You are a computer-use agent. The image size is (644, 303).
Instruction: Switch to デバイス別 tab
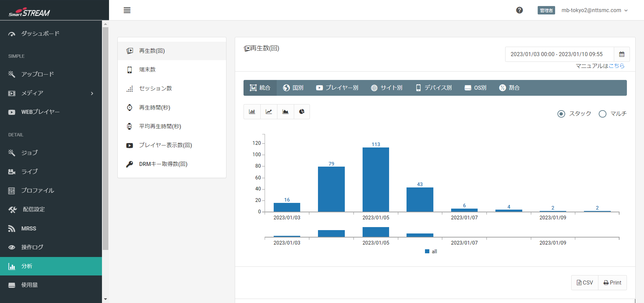click(x=434, y=88)
